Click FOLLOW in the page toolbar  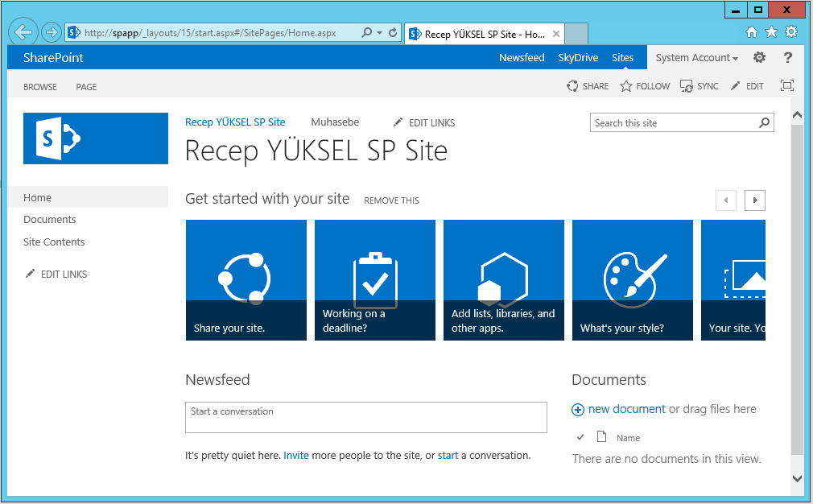[x=645, y=86]
